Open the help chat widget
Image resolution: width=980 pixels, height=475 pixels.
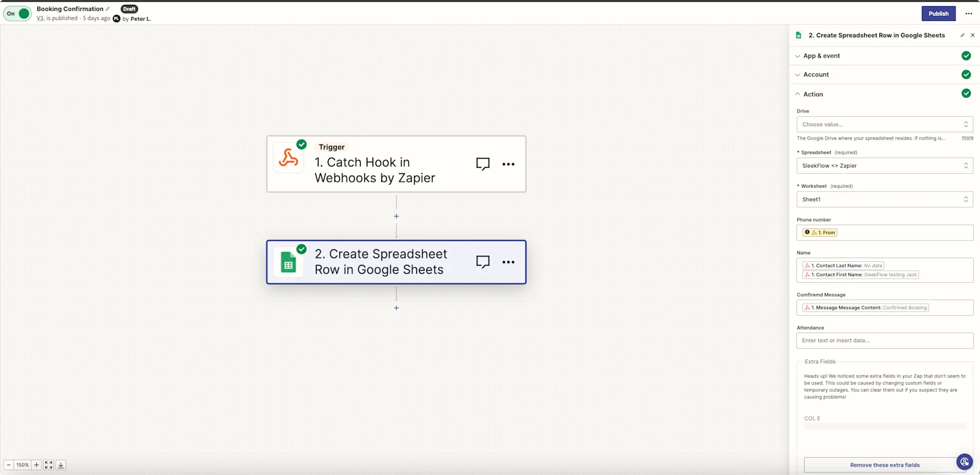tap(965, 462)
